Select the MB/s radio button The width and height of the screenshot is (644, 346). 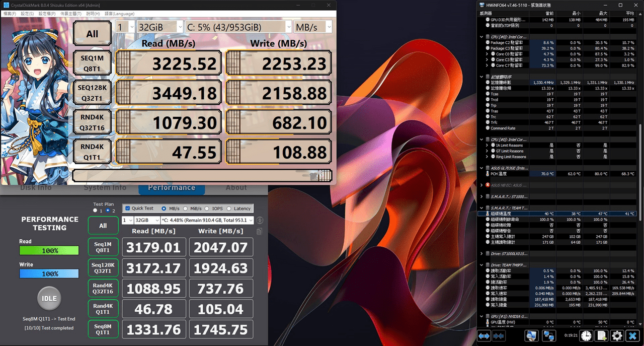pos(164,208)
